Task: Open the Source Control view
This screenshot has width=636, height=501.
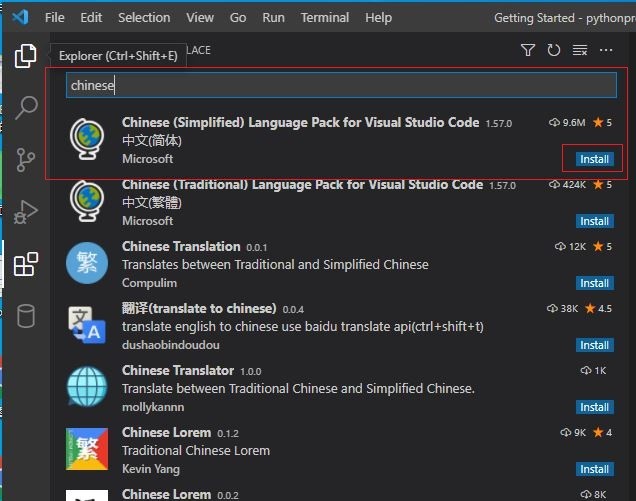Action: 26,159
